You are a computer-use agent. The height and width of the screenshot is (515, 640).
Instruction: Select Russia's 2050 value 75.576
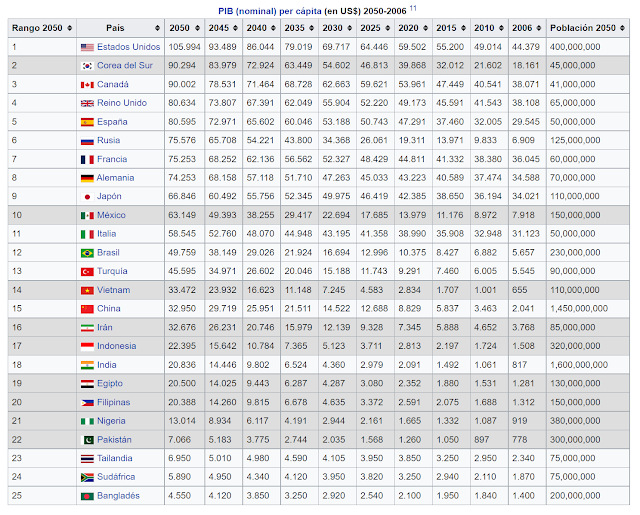[184, 141]
